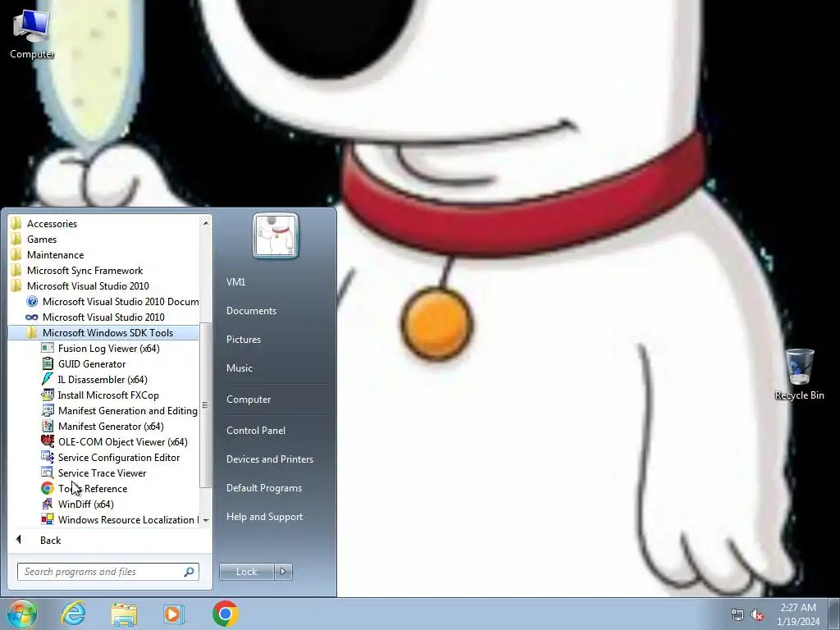Launch Internet Explorer from taskbar
840x630 pixels.
73,614
